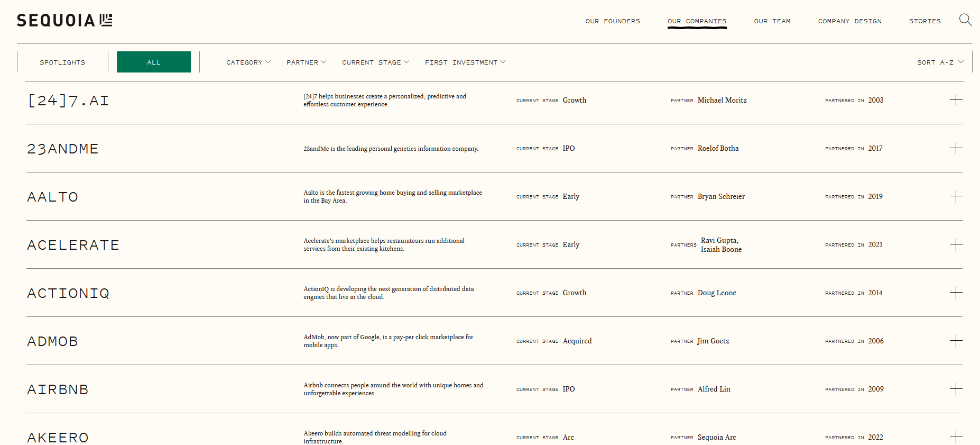
Task: Open Our Team menu item
Action: 772,21
